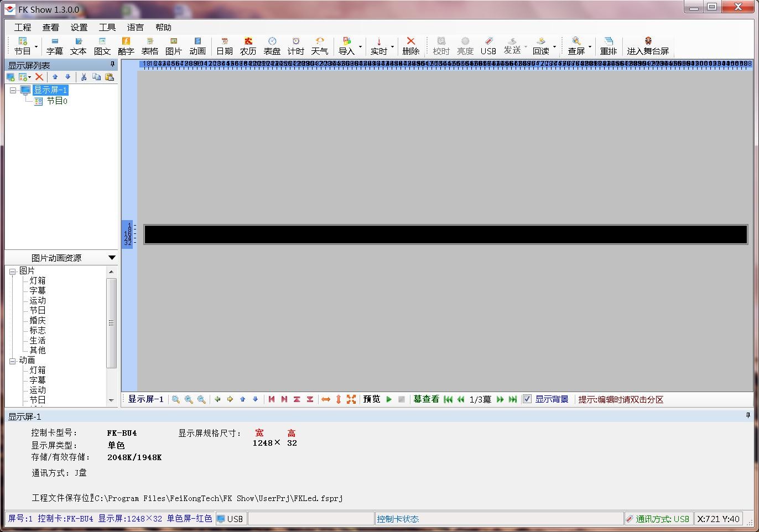
Task: Insert a 表格 table element
Action: (149, 46)
